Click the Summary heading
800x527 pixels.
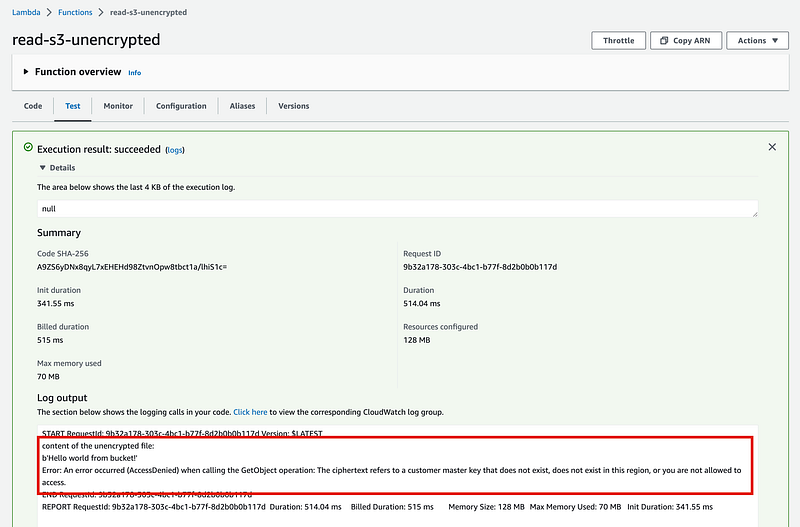click(x=59, y=233)
